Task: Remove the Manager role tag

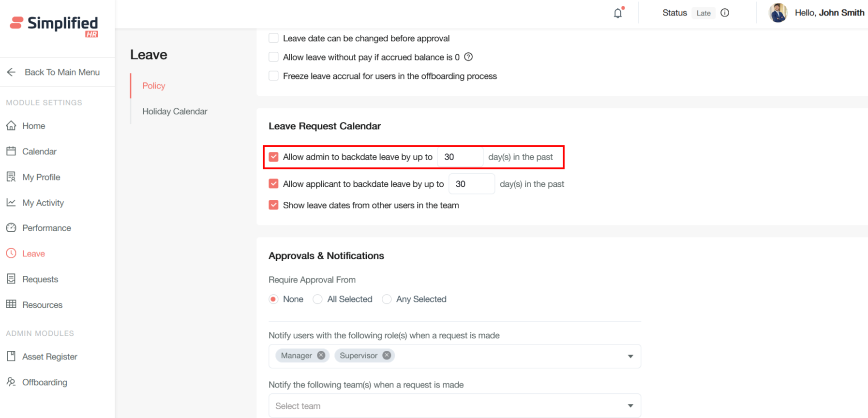Action: [x=321, y=356]
